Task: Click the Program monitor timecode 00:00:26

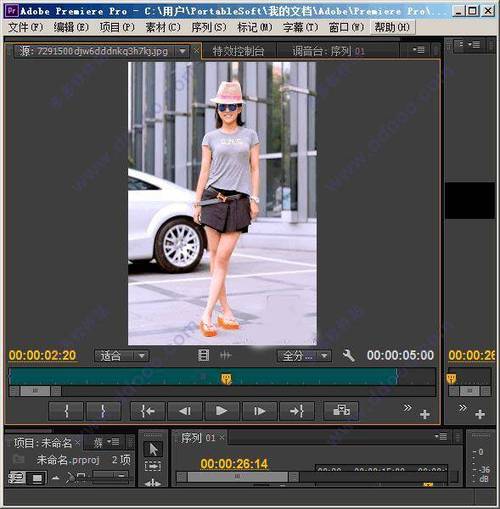Action: pyautogui.click(x=471, y=355)
